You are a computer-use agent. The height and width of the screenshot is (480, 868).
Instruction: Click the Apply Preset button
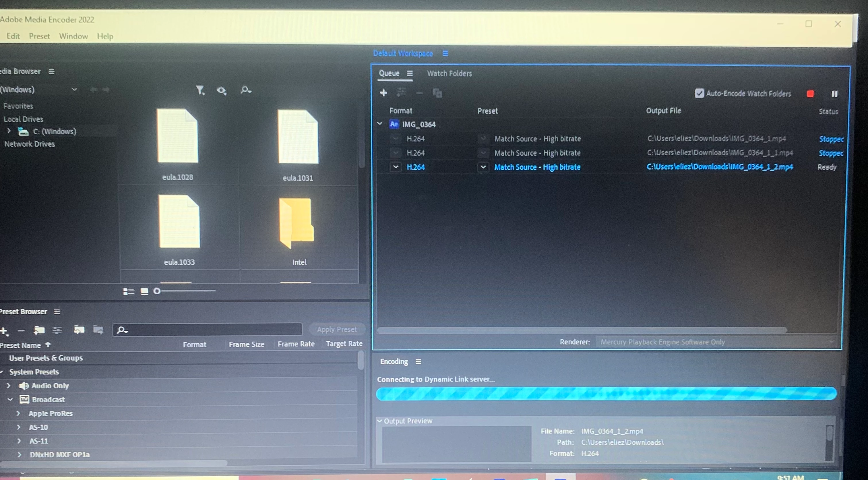337,329
